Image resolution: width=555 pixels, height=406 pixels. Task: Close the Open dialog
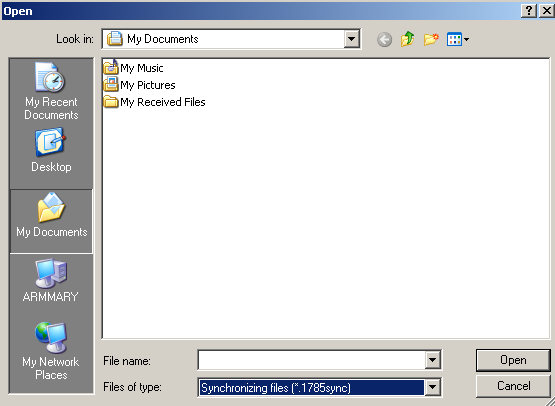547,11
